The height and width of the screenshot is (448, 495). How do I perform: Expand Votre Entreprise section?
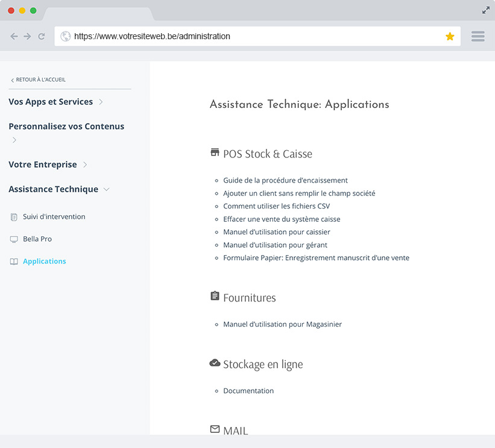pyautogui.click(x=85, y=165)
